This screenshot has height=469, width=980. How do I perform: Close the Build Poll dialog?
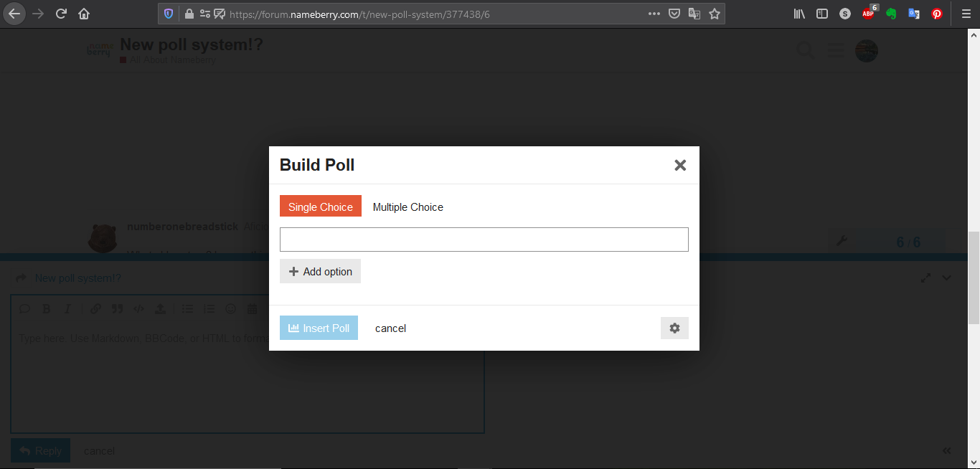[x=680, y=166]
